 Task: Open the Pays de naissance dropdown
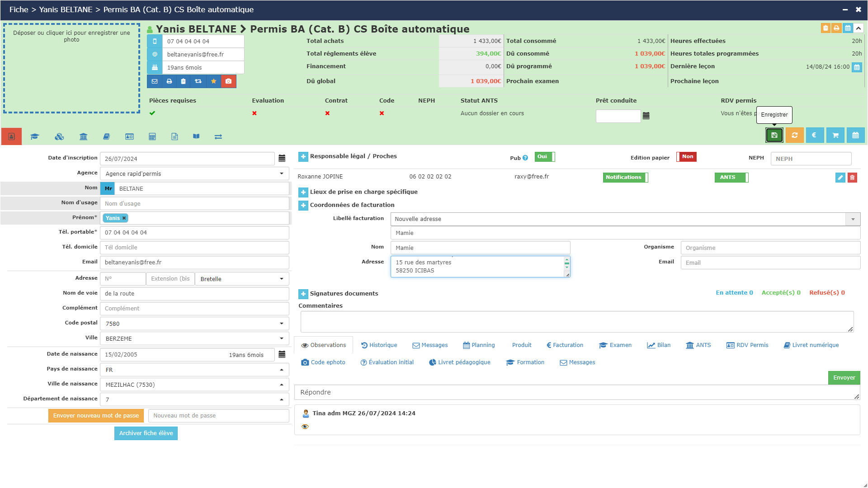pyautogui.click(x=194, y=370)
